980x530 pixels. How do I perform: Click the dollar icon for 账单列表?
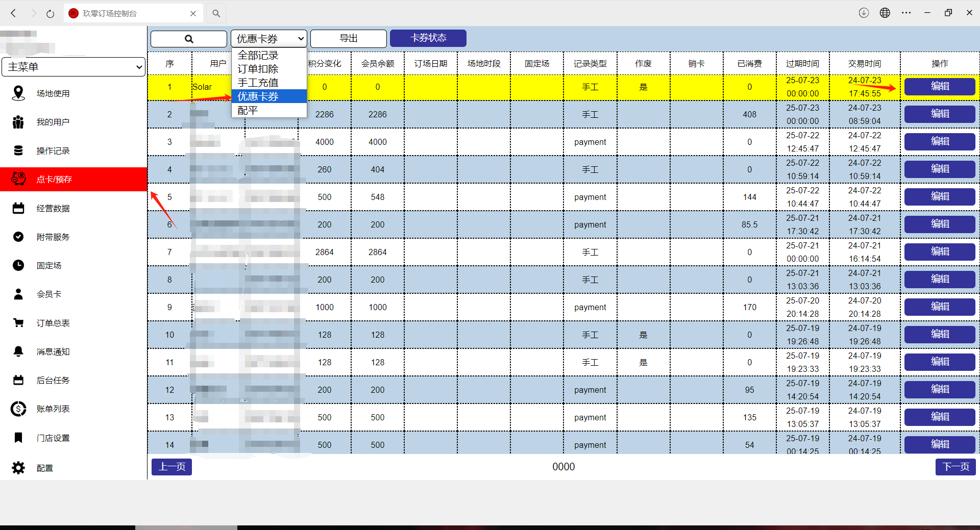click(x=18, y=409)
